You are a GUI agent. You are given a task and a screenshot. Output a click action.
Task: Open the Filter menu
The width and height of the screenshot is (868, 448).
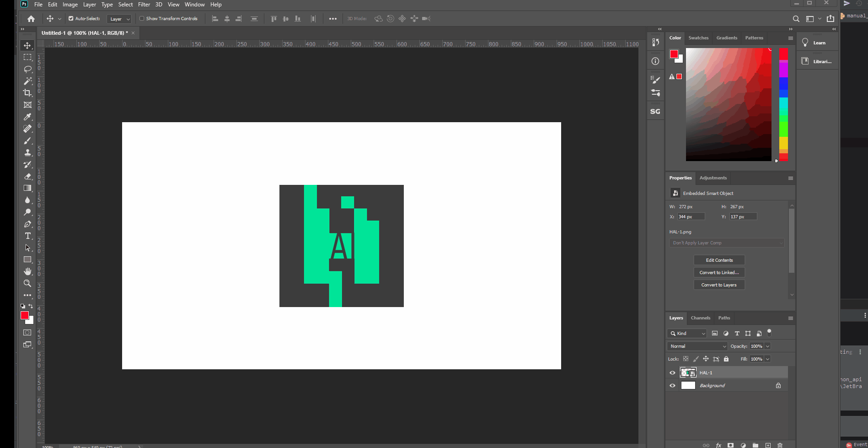(x=144, y=5)
